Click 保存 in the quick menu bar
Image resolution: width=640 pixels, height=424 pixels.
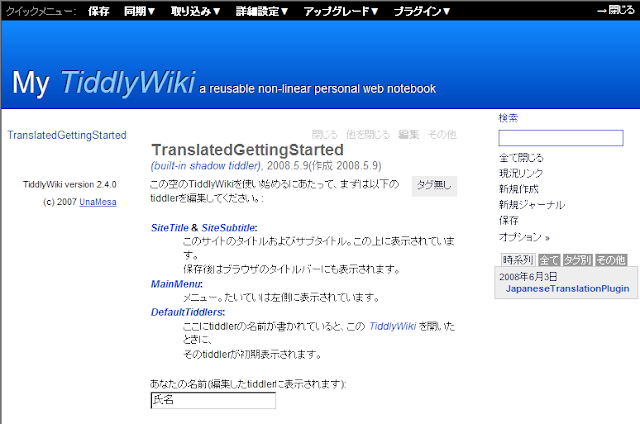99,11
